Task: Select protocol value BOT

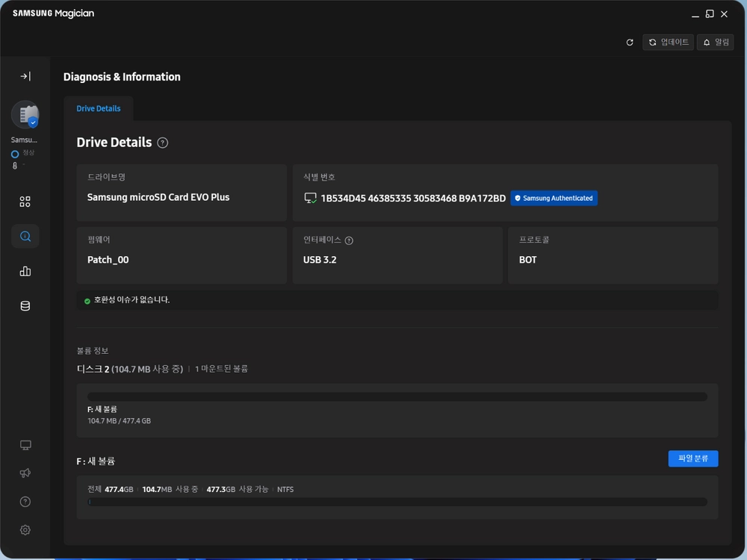Action: pyautogui.click(x=528, y=260)
